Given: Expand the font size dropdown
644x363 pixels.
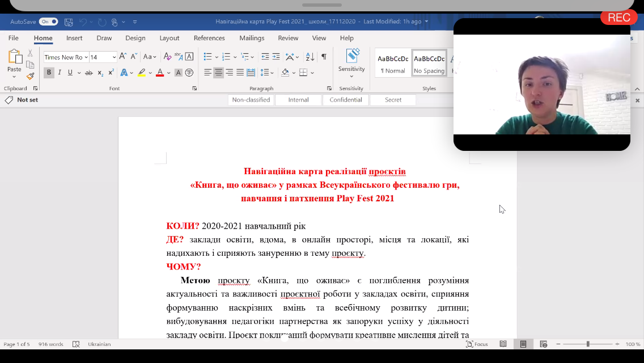Looking at the screenshot, I should pyautogui.click(x=114, y=57).
